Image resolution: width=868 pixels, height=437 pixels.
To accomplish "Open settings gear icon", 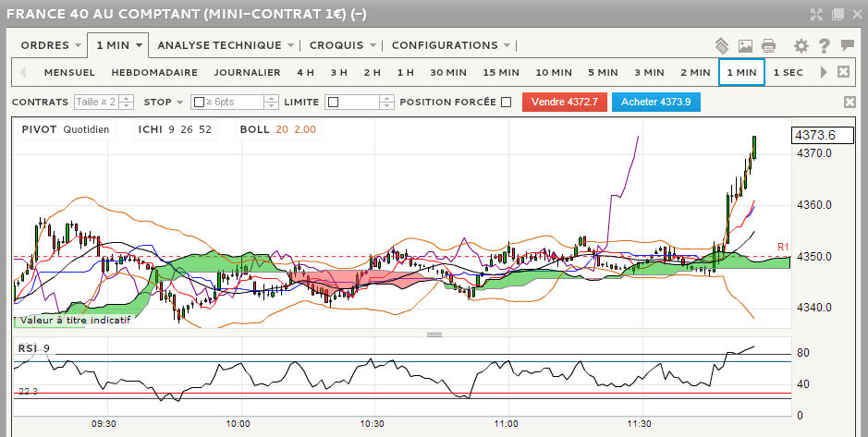I will coord(801,45).
